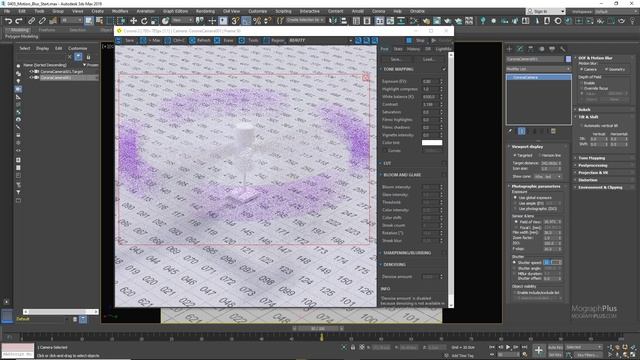Click the Undo arrow in main toolbar
Screen dimensions: 640x360
8,20
